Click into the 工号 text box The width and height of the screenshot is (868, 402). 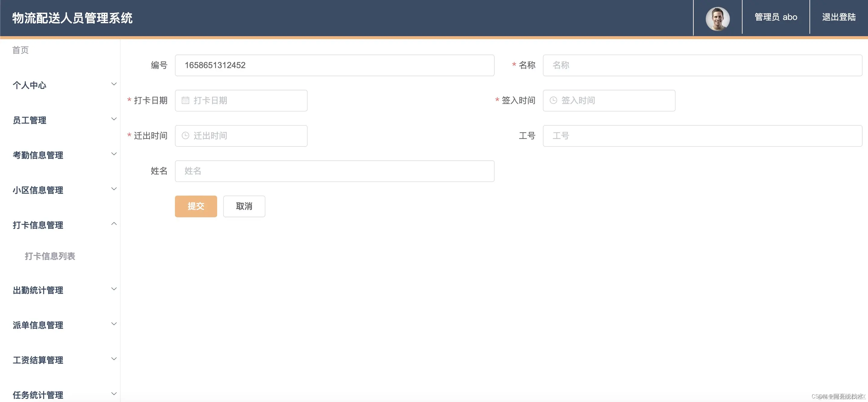pyautogui.click(x=702, y=136)
